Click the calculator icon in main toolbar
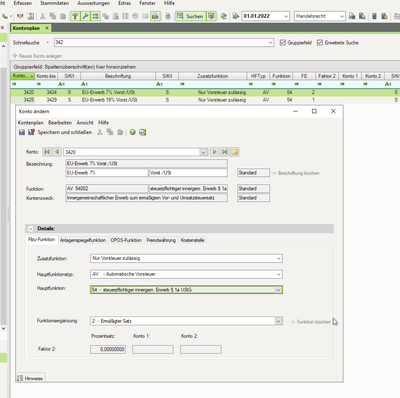Viewport: 400px width, 398px height. [x=374, y=16]
